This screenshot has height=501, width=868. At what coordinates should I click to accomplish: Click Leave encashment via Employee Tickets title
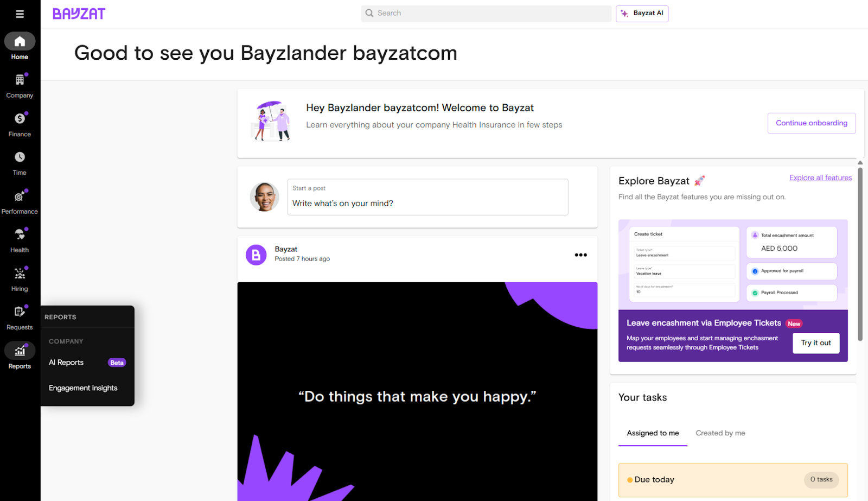pyautogui.click(x=704, y=323)
